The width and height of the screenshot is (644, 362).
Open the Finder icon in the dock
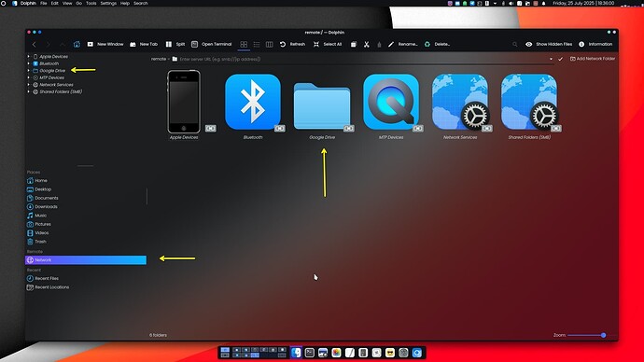click(296, 353)
